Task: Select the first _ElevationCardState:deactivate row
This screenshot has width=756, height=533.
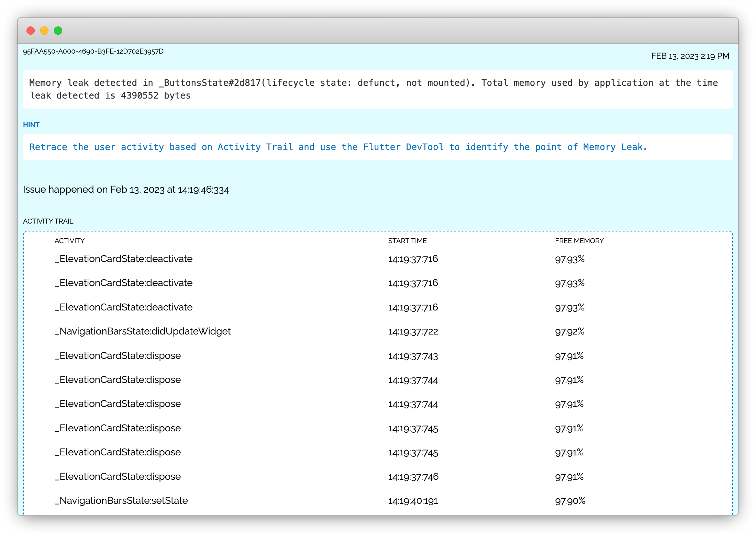Action: point(124,259)
